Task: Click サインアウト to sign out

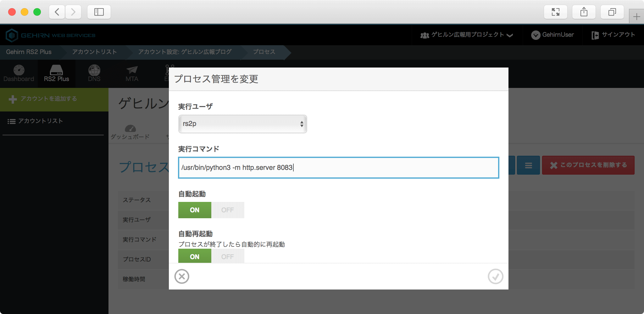Action: [x=613, y=35]
